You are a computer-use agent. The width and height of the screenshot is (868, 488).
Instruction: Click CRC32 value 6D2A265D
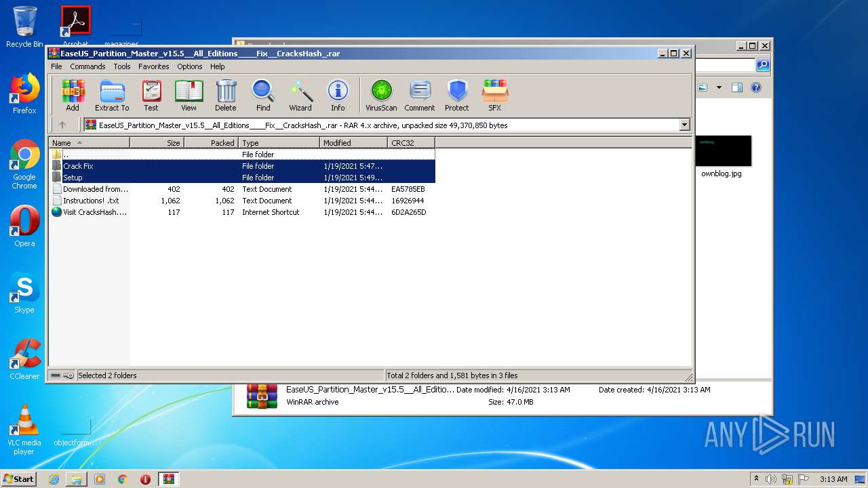click(408, 212)
